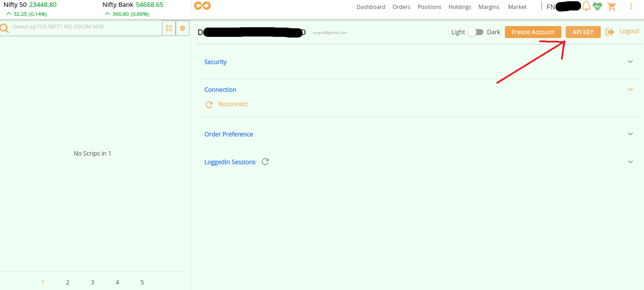Image resolution: width=644 pixels, height=290 pixels.
Task: Click the Nifty 50 index value 23448.80
Action: 43,5
